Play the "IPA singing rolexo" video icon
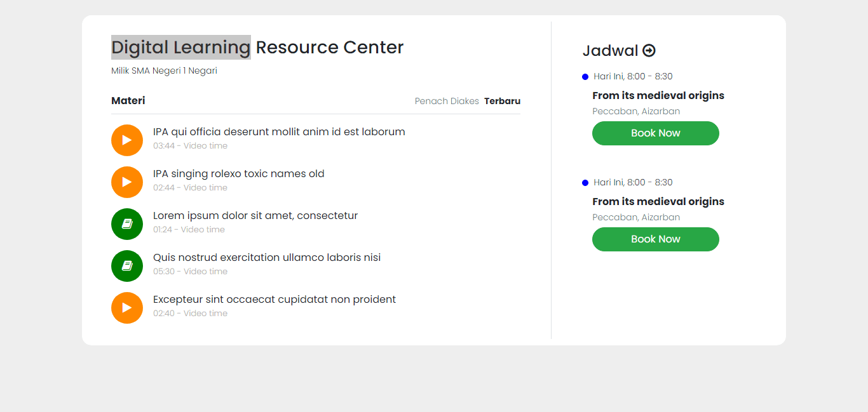868x412 pixels. pyautogui.click(x=127, y=182)
